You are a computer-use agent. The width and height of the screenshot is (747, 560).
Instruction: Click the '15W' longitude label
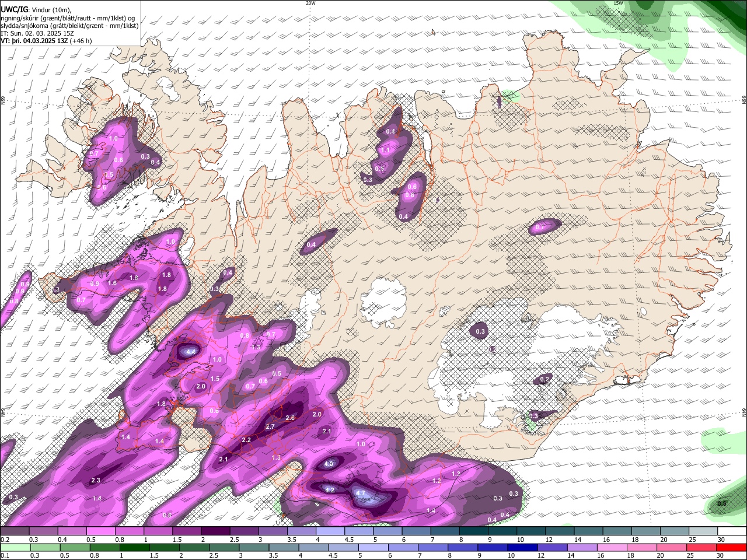[618, 3]
